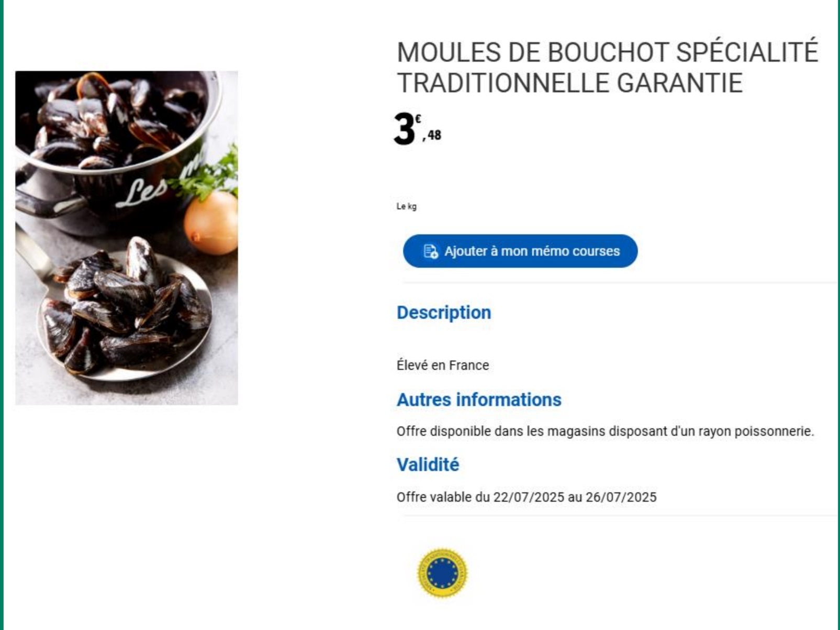
Task: Click the 'Ajouter à mon mémo courses' label
Action: pyautogui.click(x=532, y=251)
